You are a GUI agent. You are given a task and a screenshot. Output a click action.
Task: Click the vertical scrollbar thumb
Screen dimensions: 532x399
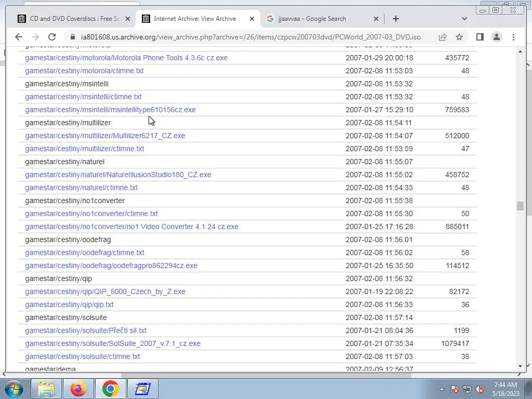(520, 206)
